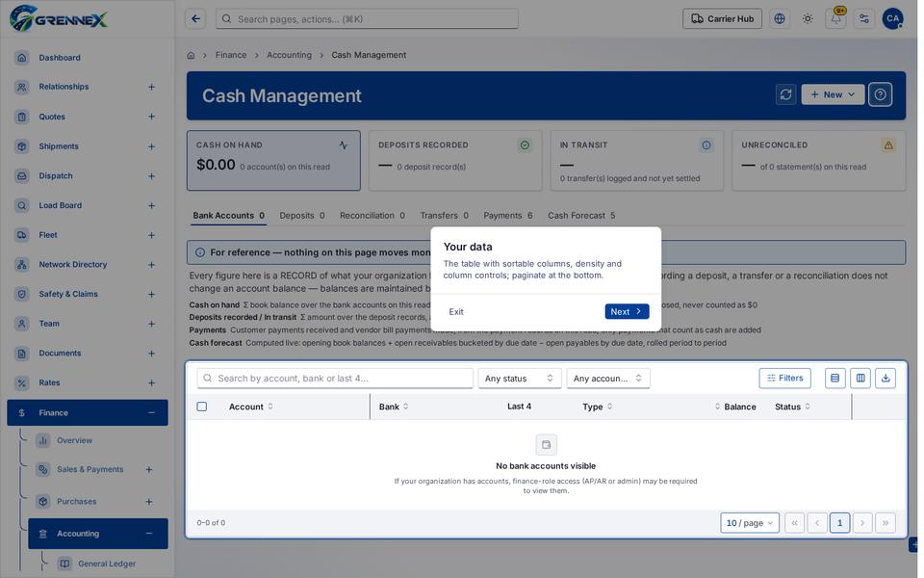Image resolution: width=924 pixels, height=578 pixels.
Task: Open the display settings sliders icon
Action: [x=864, y=19]
